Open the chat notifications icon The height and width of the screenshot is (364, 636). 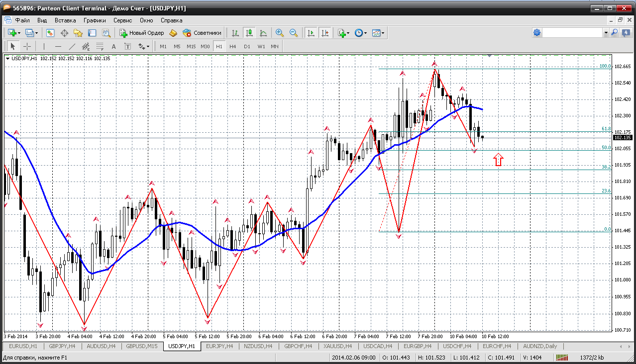pyautogui.click(x=625, y=32)
